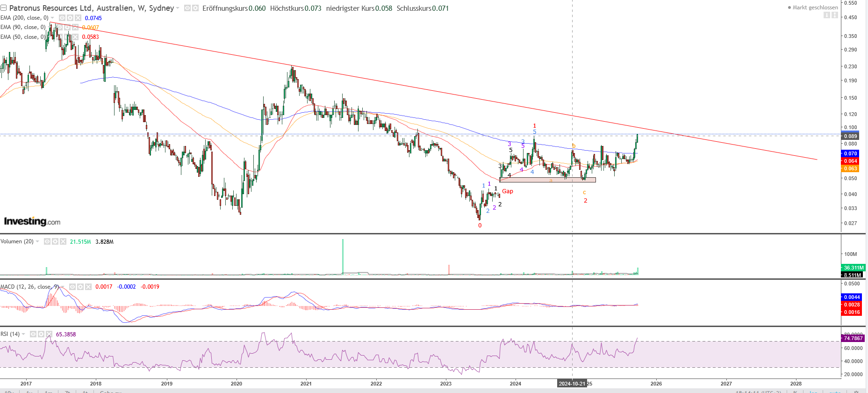Remove the MACD indicator
This screenshot has height=393, width=868.
pyautogui.click(x=88, y=287)
